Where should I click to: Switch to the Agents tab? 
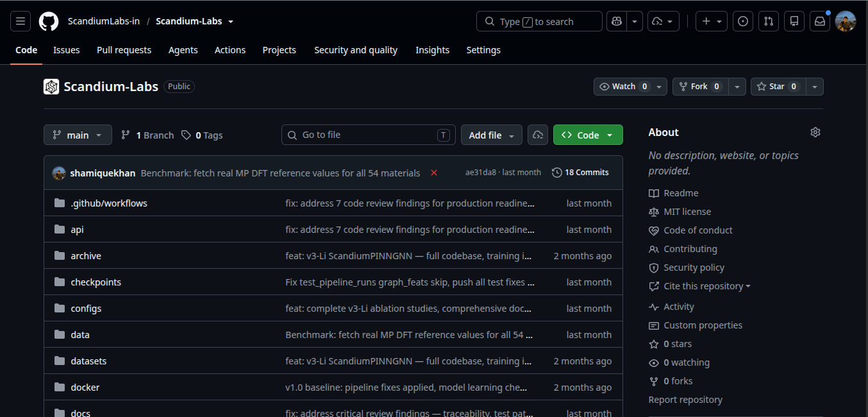[x=183, y=50]
